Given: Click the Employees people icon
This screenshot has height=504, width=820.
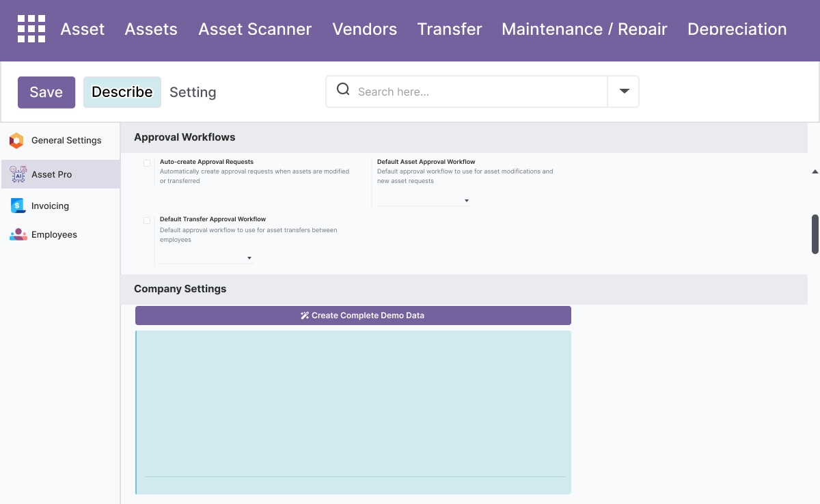Looking at the screenshot, I should (18, 234).
